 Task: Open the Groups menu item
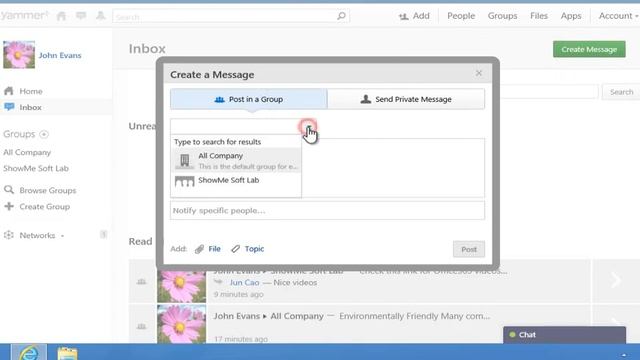click(502, 16)
